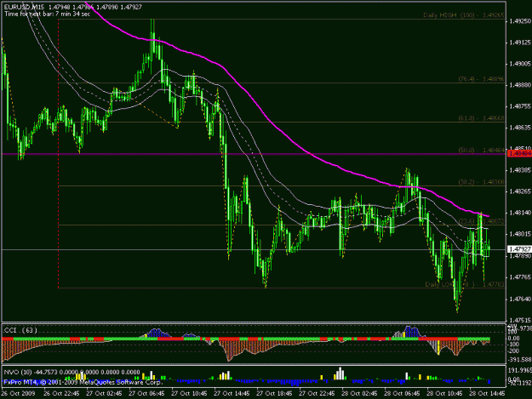Click the 28 Oct 14:45 time label
This screenshot has width=532, height=399.
(x=487, y=394)
